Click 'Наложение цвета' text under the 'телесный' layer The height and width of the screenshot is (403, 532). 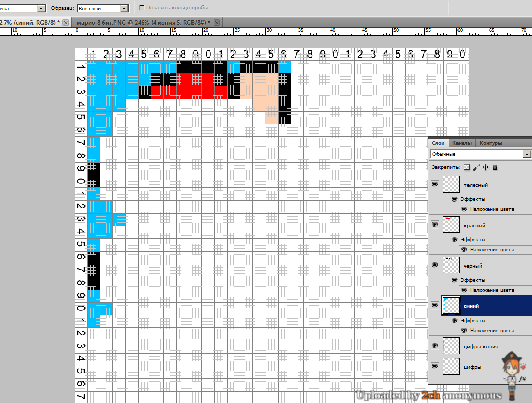[492, 209]
